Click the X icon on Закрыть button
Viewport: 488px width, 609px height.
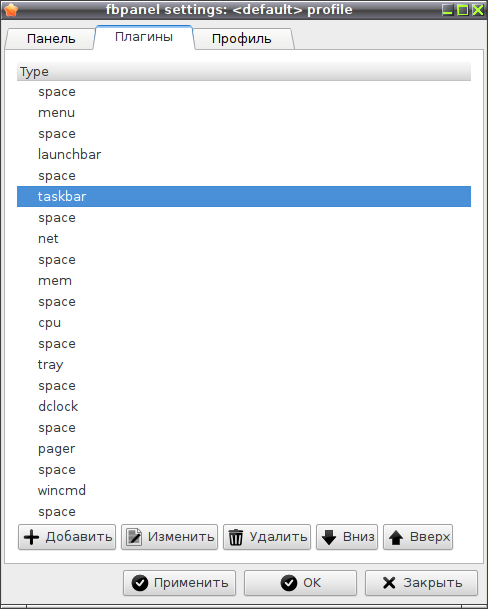pos(389,583)
